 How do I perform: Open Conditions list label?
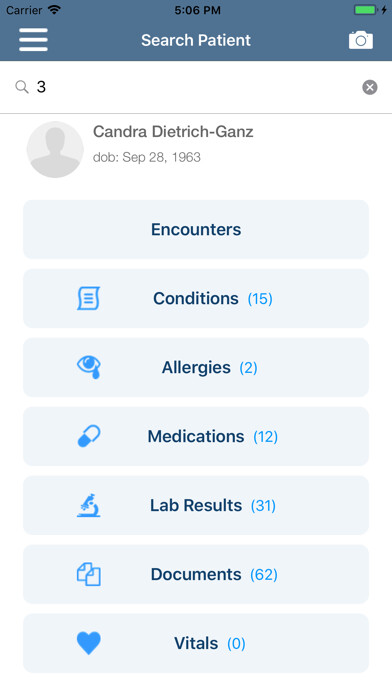[x=196, y=298]
